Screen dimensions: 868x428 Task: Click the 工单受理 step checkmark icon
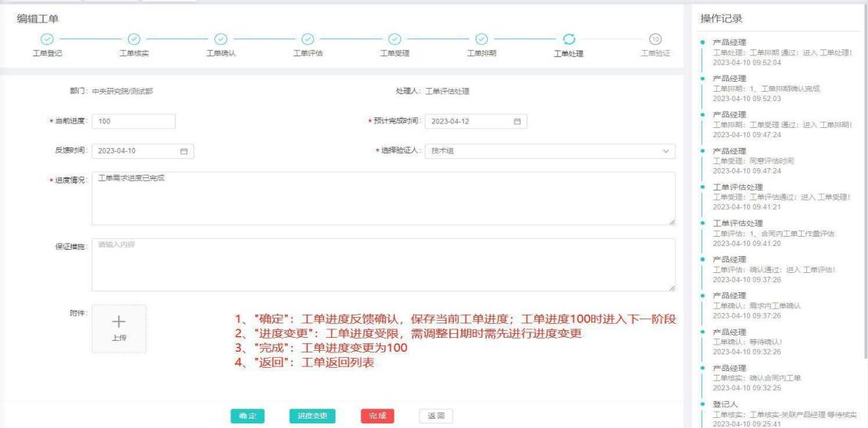click(395, 39)
